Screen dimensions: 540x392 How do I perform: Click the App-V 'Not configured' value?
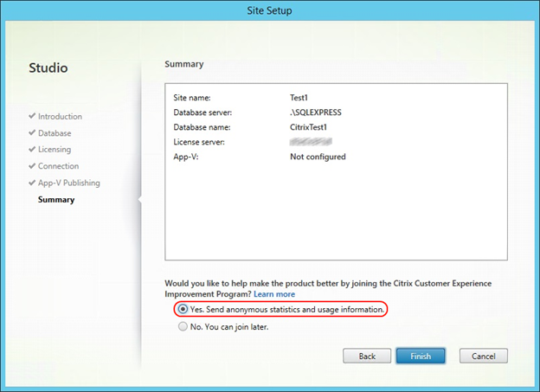click(x=318, y=157)
